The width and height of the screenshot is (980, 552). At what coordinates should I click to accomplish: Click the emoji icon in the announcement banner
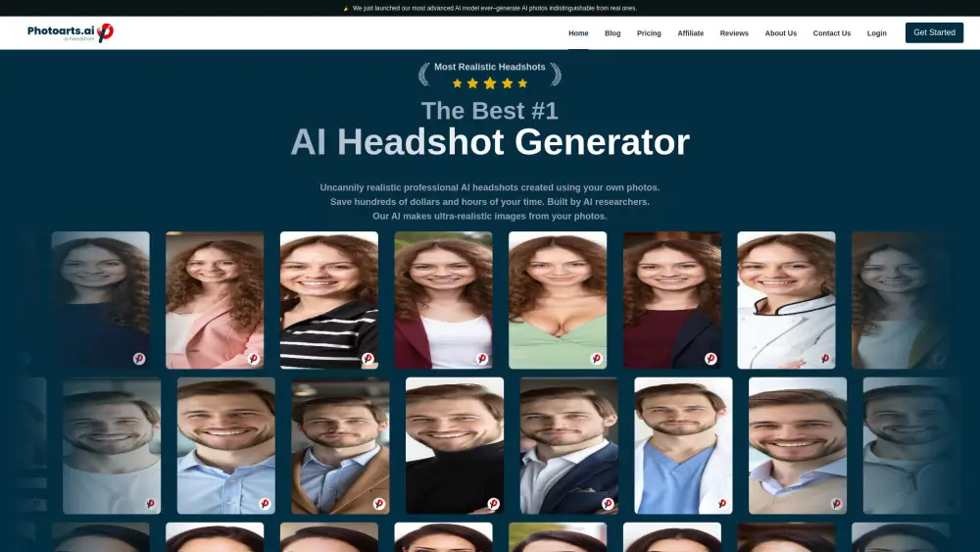pos(346,8)
